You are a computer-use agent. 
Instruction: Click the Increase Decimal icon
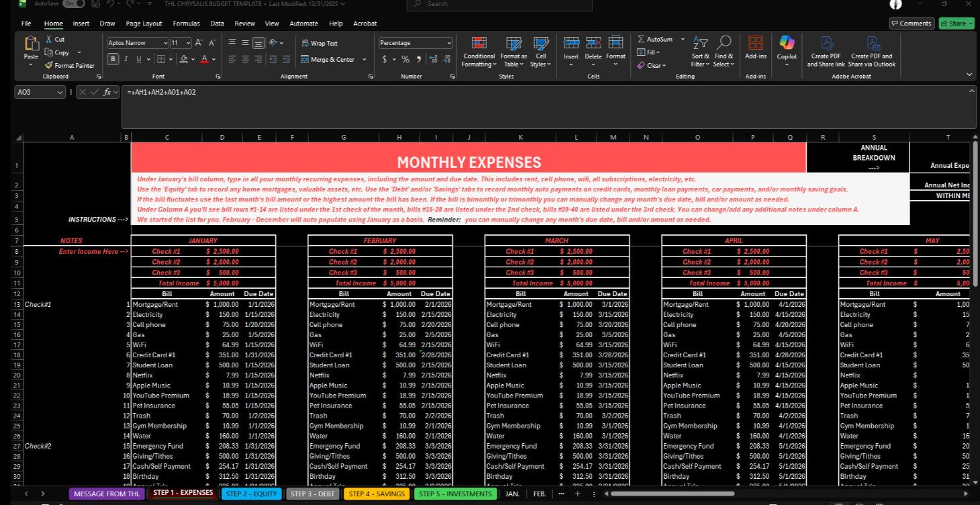[x=432, y=59]
